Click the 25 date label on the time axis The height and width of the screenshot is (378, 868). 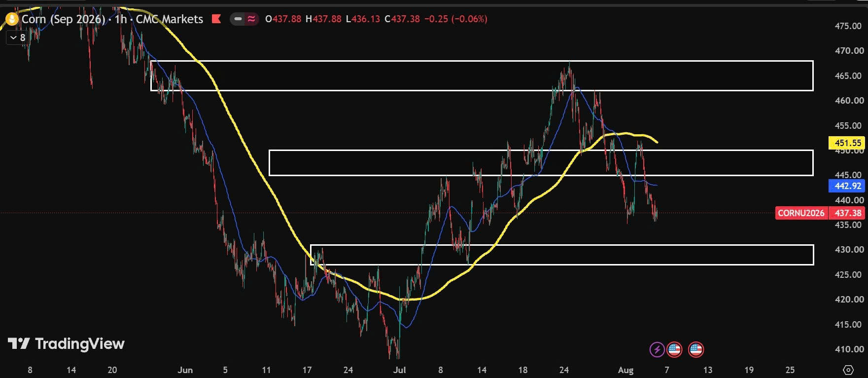pyautogui.click(x=790, y=370)
